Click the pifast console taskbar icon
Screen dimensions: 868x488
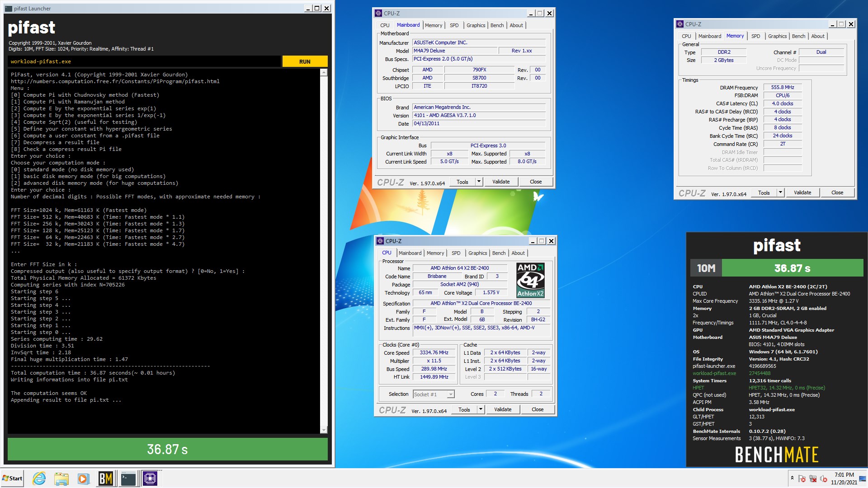point(128,478)
